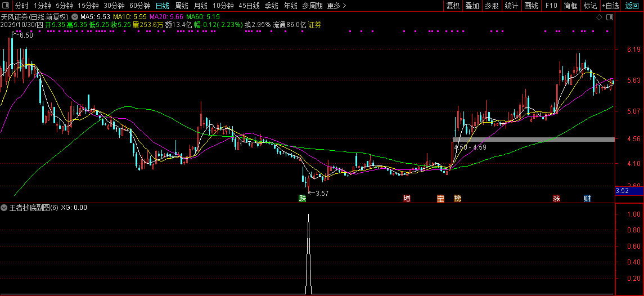Viewport: 644px width, 296px height.
Task: Switch to 45日线 period
Action: 249,6
